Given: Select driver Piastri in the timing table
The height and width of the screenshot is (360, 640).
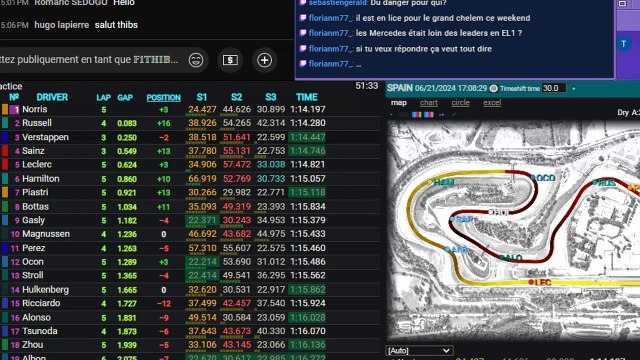Looking at the screenshot, I should tap(35, 192).
